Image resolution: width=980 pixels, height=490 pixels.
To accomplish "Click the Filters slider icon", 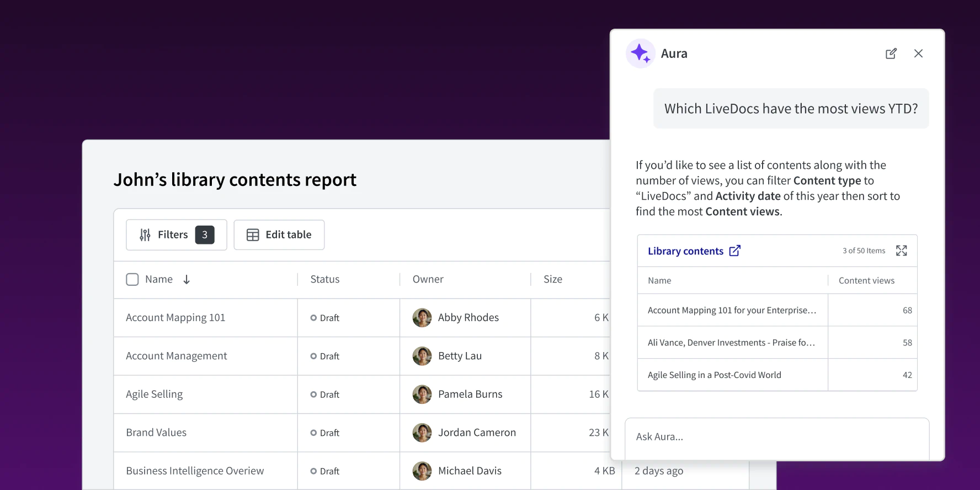I will [x=145, y=235].
